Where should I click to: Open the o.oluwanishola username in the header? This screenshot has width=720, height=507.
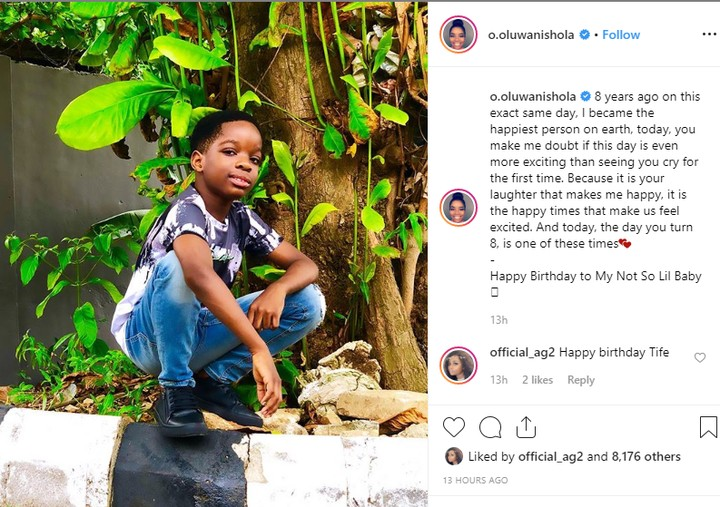tap(531, 35)
